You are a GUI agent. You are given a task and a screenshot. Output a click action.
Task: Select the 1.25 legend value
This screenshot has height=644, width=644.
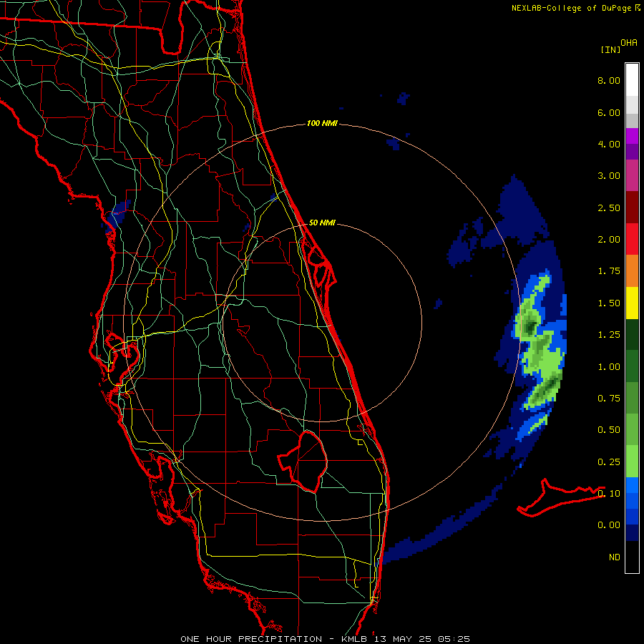(608, 335)
